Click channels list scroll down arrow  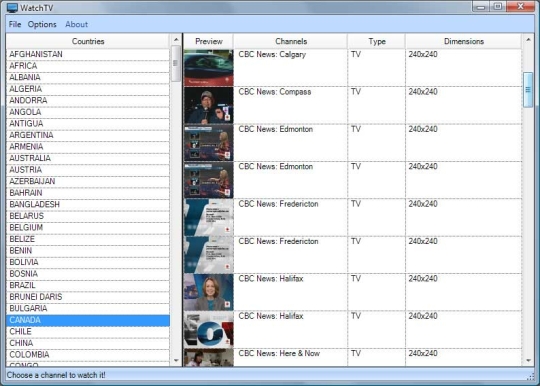tap(528, 361)
